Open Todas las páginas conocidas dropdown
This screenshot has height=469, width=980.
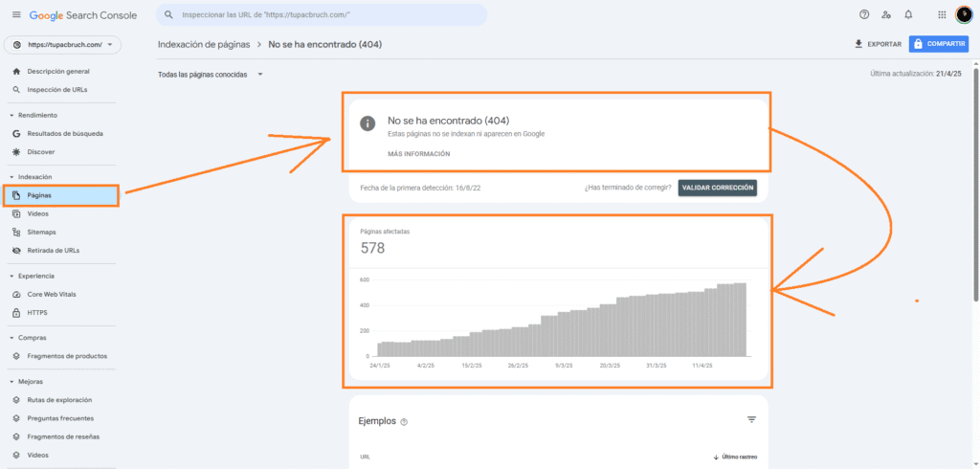(210, 75)
